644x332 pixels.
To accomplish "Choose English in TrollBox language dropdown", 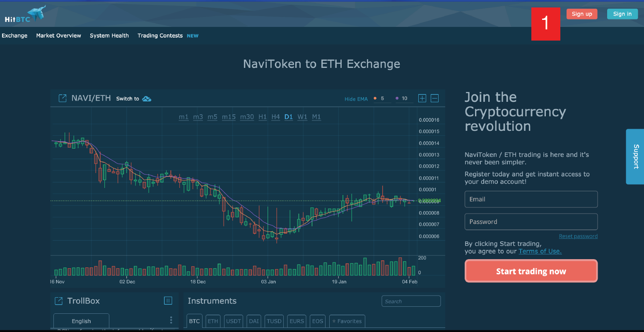I will pos(81,321).
